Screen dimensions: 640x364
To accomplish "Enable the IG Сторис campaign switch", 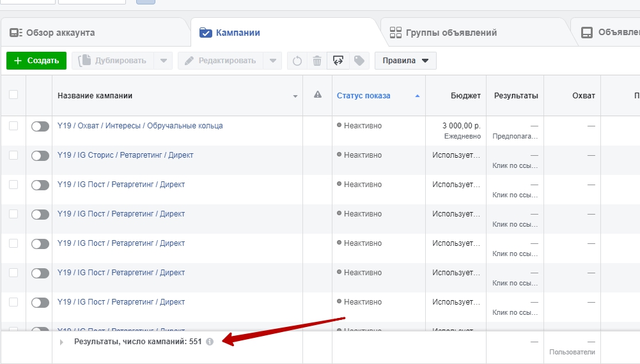I will 40,156.
